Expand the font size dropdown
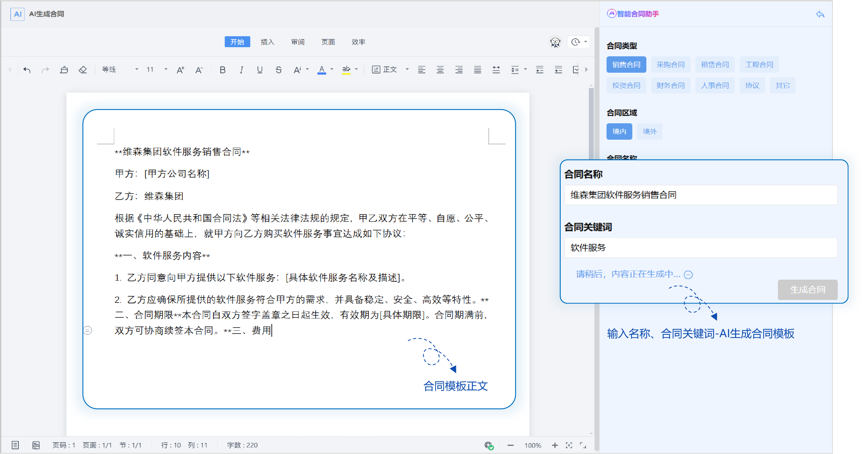The height and width of the screenshot is (454, 868). pyautogui.click(x=166, y=70)
